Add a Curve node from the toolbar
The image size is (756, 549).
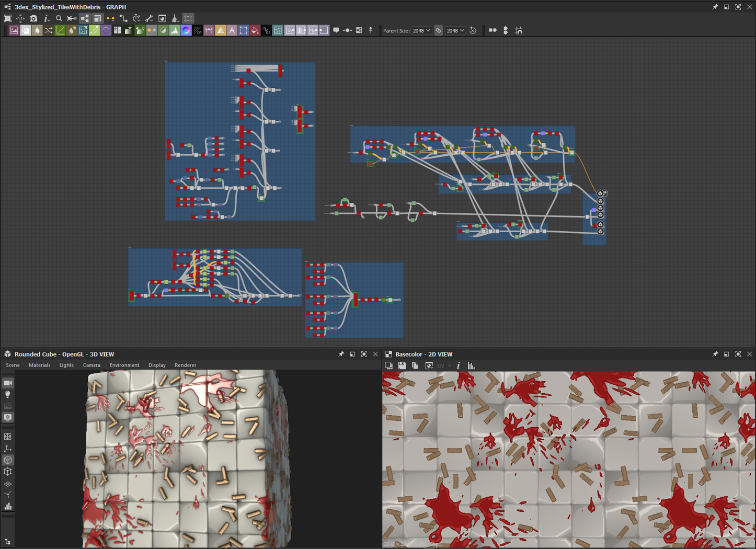60,31
